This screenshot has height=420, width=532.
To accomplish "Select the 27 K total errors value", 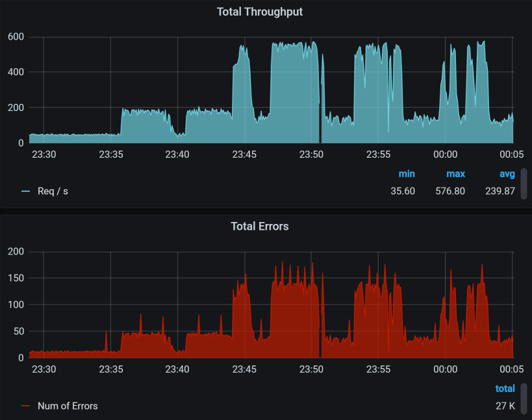I will click(505, 406).
